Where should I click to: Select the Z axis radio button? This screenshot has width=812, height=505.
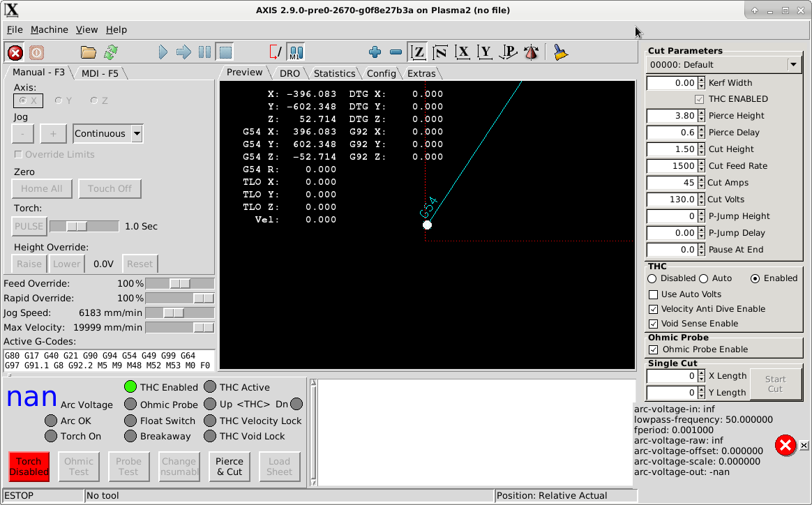(98, 100)
